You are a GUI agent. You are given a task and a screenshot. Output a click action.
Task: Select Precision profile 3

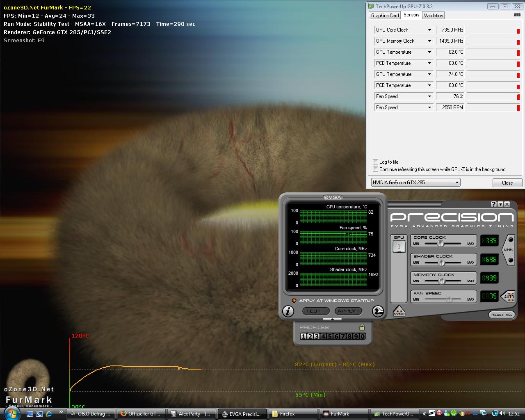317,336
